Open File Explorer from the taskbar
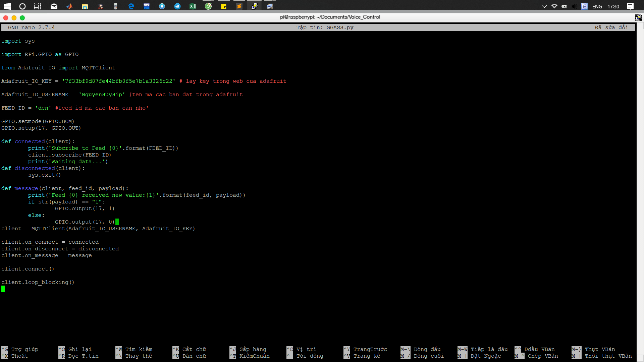The height and width of the screenshot is (362, 644). click(85, 6)
